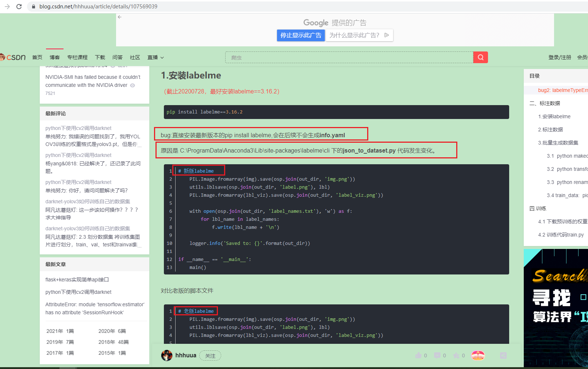Click the star favorite icon
Image resolution: width=588 pixels, height=369 pixels.
[x=456, y=355]
